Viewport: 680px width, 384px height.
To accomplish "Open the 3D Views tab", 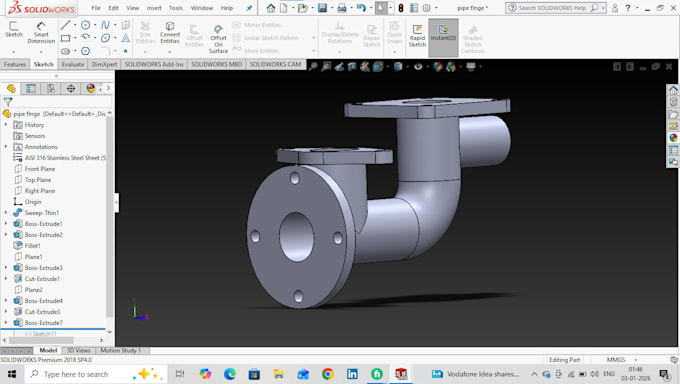I will (x=78, y=350).
